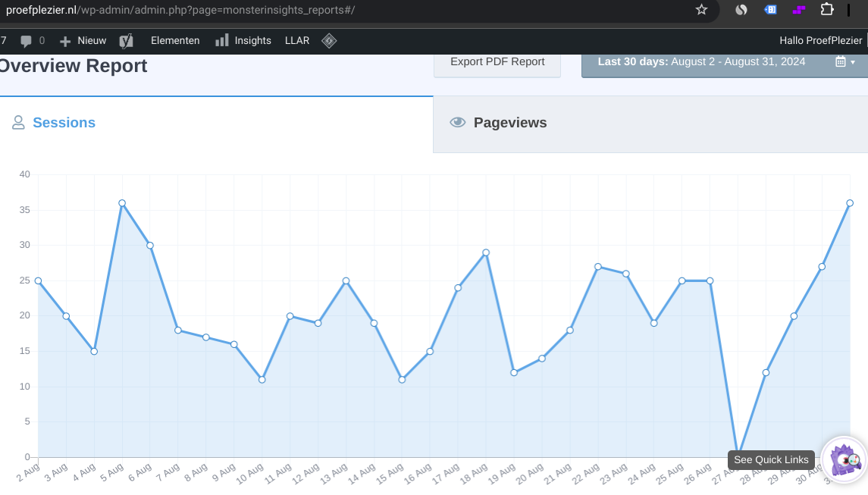Click the 6 Aug data point at 30
868x495 pixels.
pyautogui.click(x=150, y=246)
